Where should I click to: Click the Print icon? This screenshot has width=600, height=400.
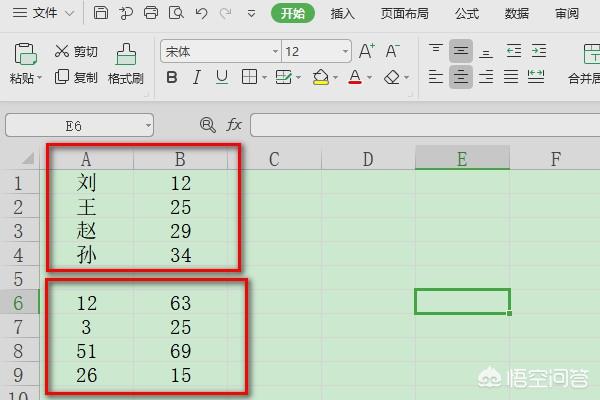(x=151, y=13)
